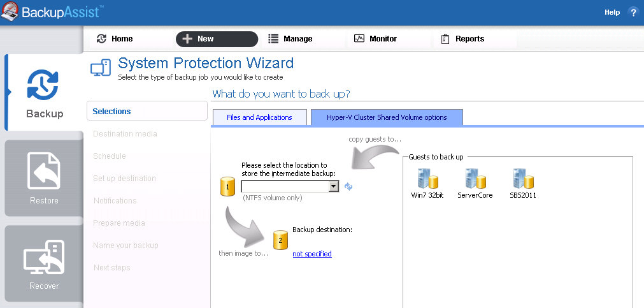Image resolution: width=644 pixels, height=308 pixels.
Task: Click the 'Backup destination:' label
Action: point(322,230)
